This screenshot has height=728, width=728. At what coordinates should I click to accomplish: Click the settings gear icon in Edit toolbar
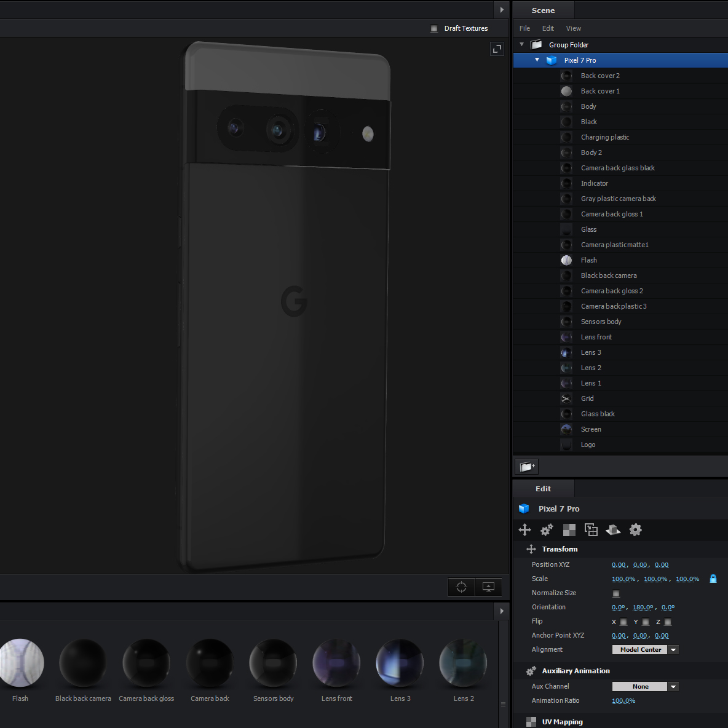636,530
